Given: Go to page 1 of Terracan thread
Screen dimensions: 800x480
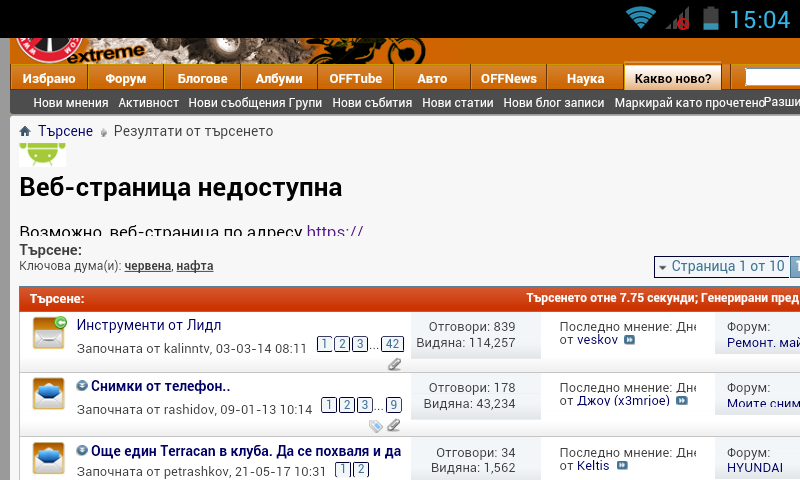Looking at the screenshot, I should [343, 469].
